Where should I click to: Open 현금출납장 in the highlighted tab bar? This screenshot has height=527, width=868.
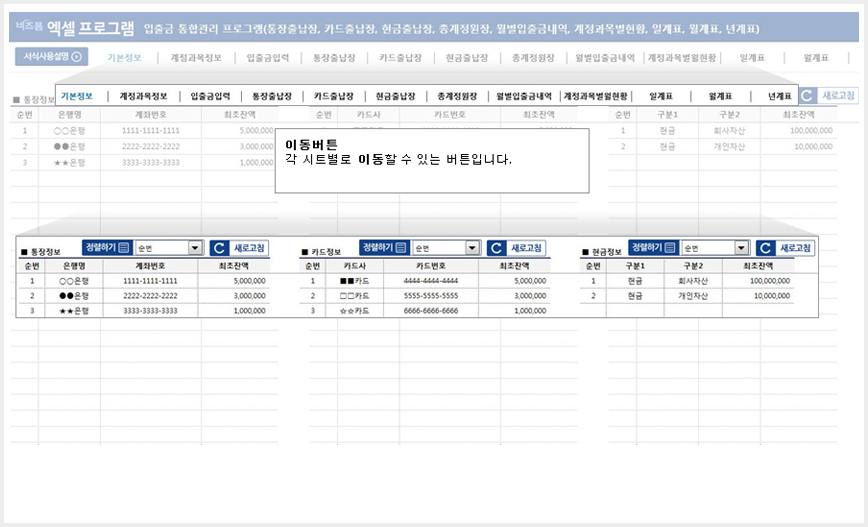395,96
